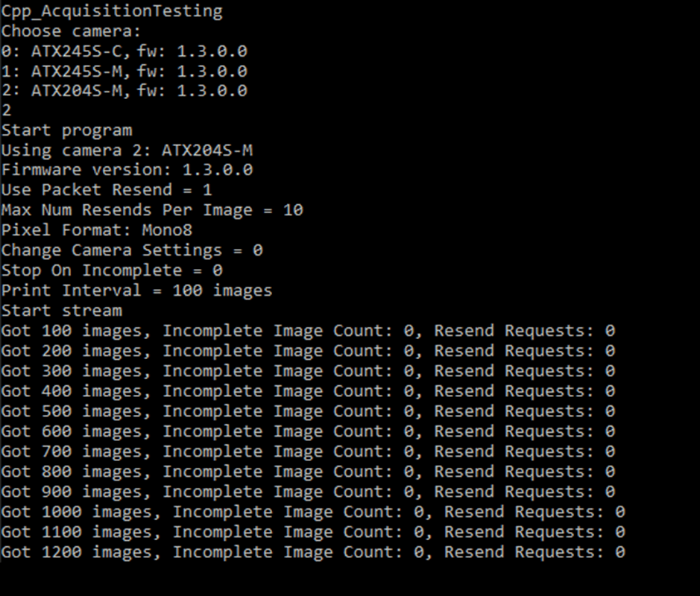700x596 pixels.
Task: Click the "Start program" line
Action: tap(66, 130)
